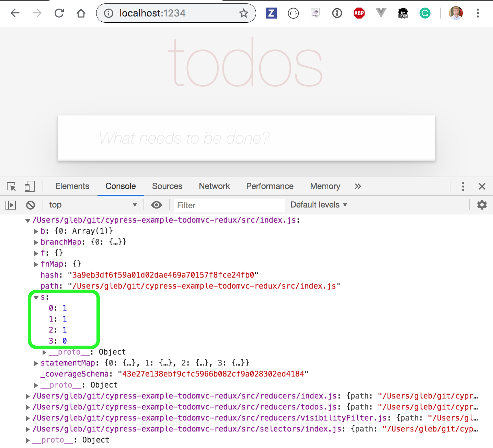Bookmark this page with the star icon

(x=244, y=13)
